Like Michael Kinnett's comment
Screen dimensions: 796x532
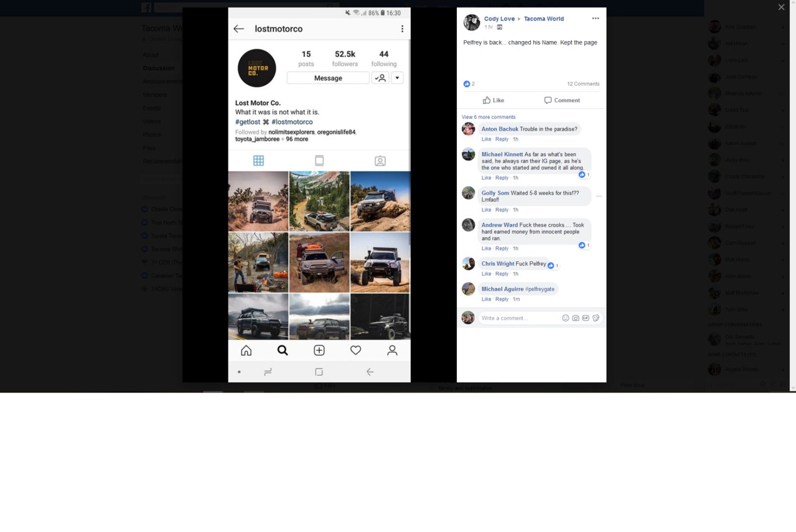(486, 178)
